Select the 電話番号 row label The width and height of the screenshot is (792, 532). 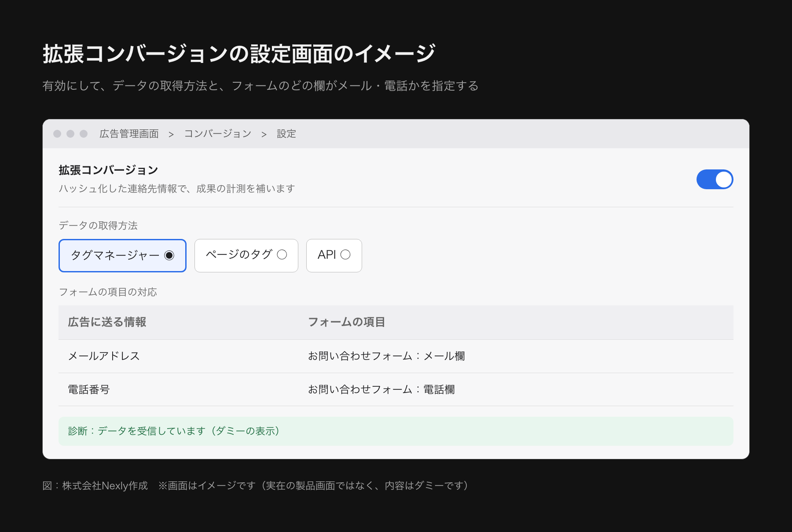point(89,389)
